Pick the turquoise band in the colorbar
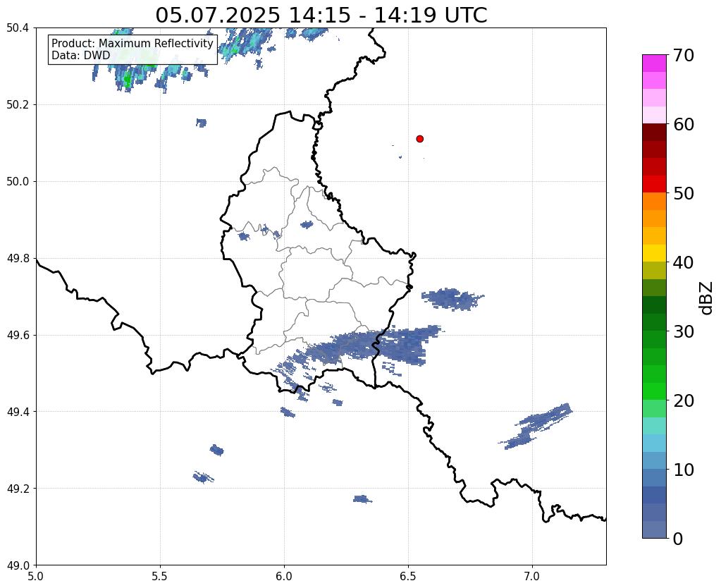The width and height of the screenshot is (721, 588). (x=654, y=426)
